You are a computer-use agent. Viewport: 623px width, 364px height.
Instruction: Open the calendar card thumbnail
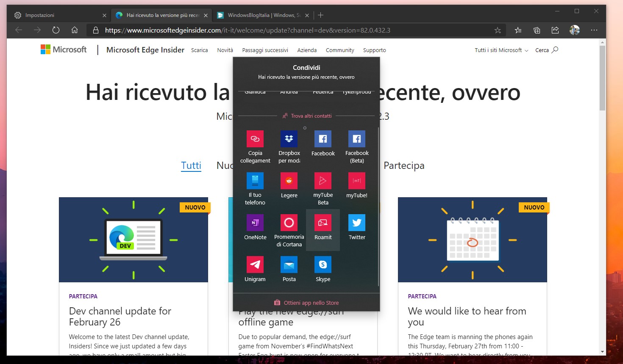(x=473, y=240)
